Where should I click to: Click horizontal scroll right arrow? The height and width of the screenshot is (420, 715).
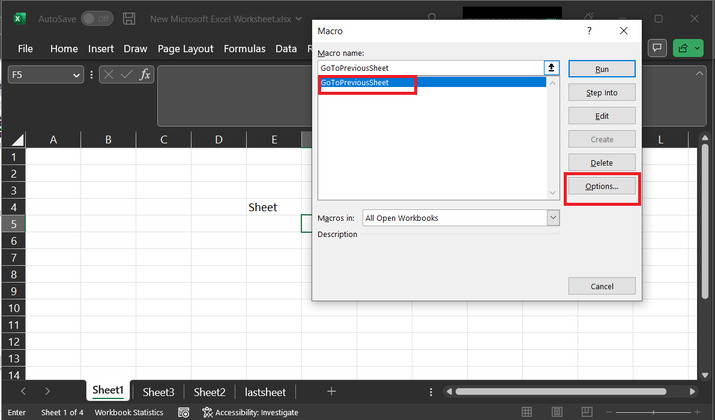[x=692, y=391]
